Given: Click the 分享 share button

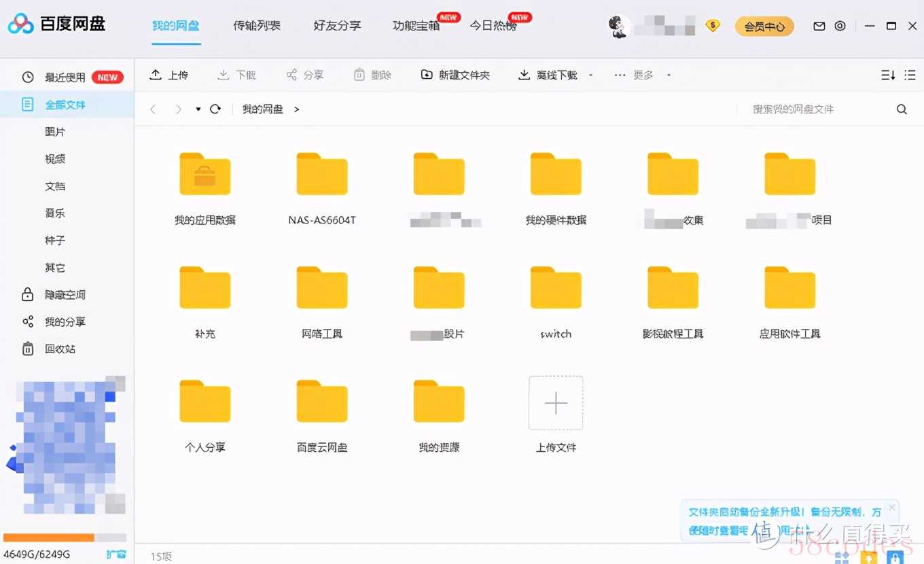Looking at the screenshot, I should (304, 75).
